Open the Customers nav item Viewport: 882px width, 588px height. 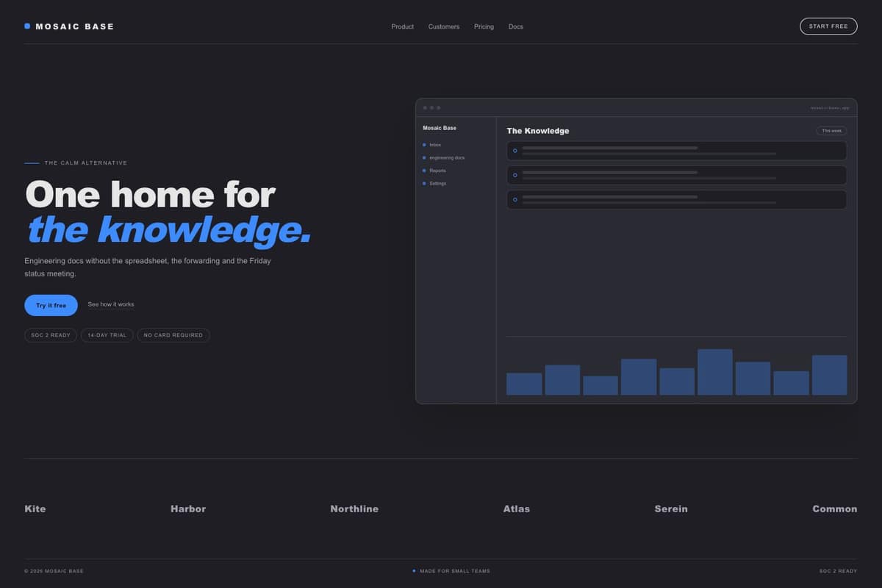[x=444, y=26]
